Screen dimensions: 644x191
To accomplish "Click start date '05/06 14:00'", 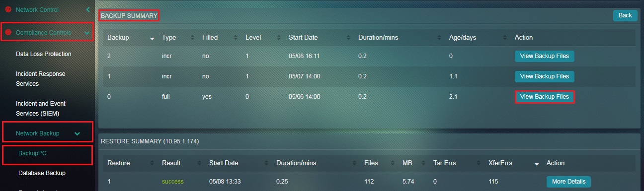I will (x=304, y=97).
